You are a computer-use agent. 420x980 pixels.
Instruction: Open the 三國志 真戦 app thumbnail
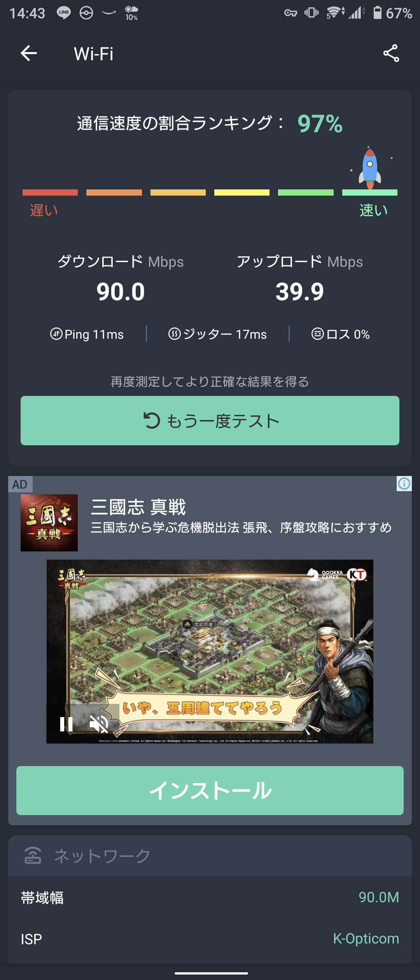coord(49,523)
